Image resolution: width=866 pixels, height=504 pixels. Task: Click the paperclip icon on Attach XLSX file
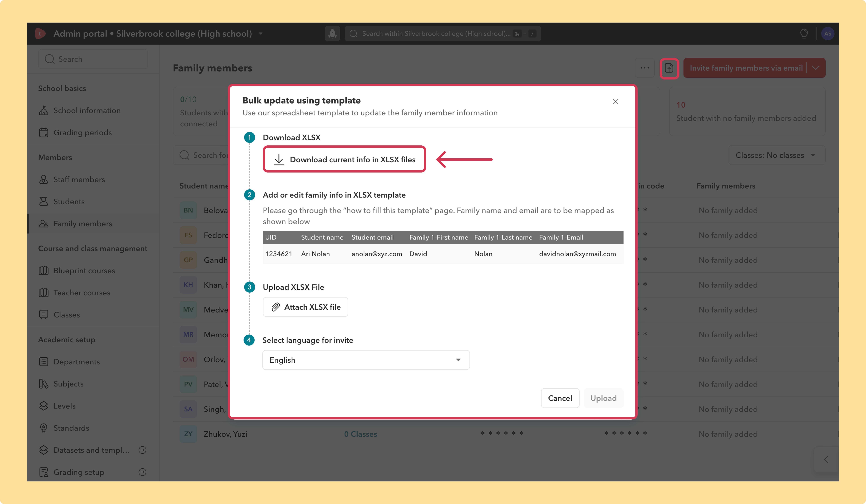click(x=276, y=307)
